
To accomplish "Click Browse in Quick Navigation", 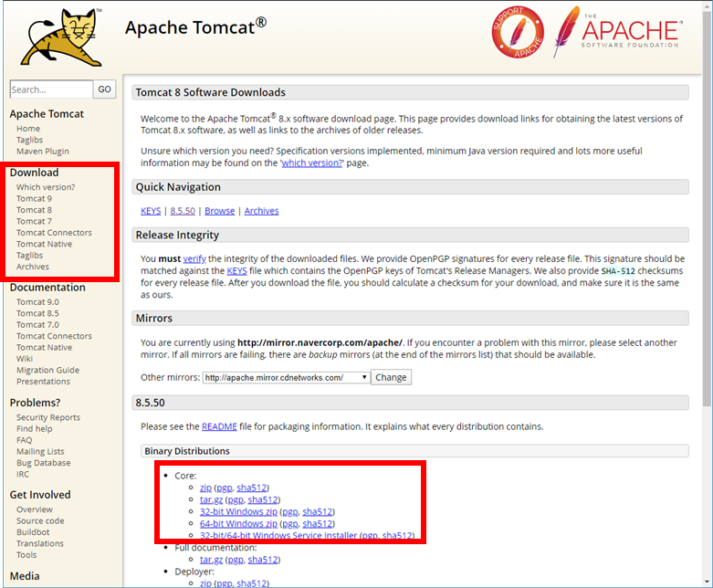I will tap(220, 211).
